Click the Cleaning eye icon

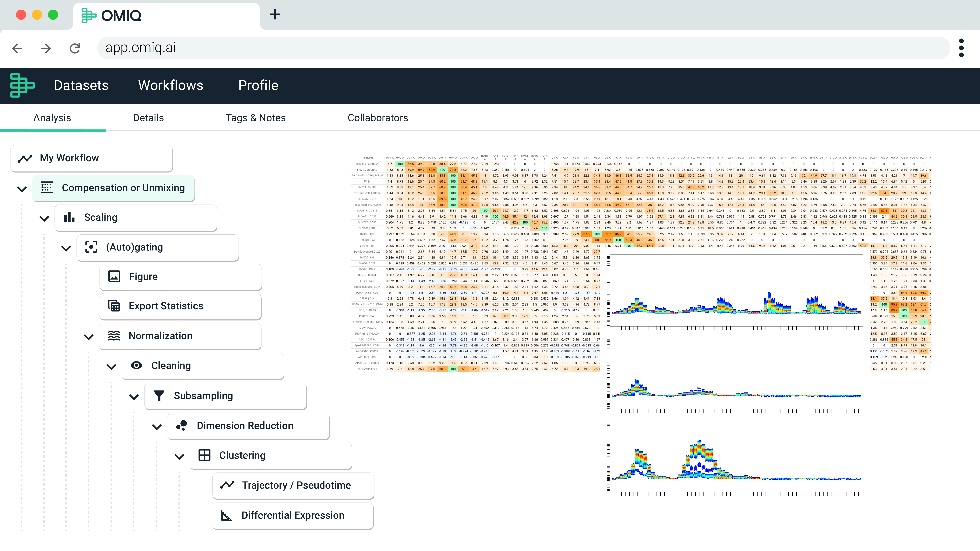(x=136, y=365)
